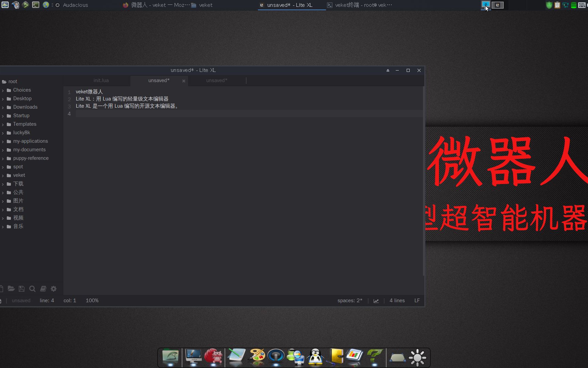The height and width of the screenshot is (368, 588).
Task: Expand the Desktop folder
Action: 3,99
